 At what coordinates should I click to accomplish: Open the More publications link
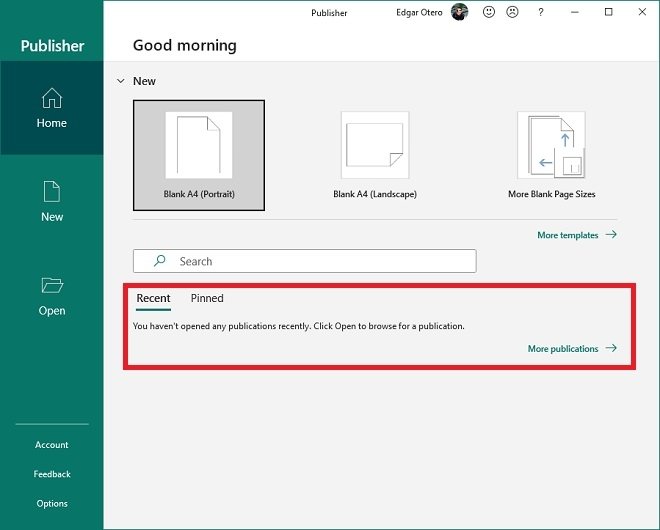click(x=572, y=349)
